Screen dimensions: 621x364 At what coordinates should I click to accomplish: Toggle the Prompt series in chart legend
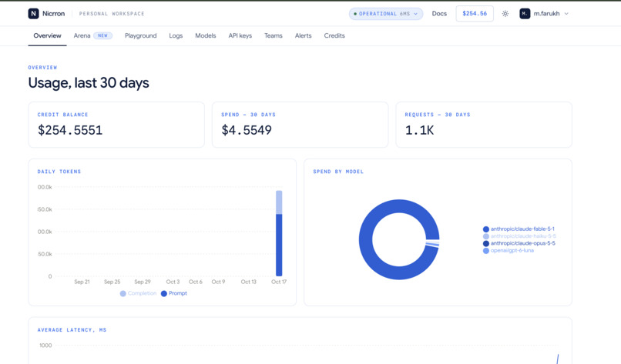coord(174,293)
